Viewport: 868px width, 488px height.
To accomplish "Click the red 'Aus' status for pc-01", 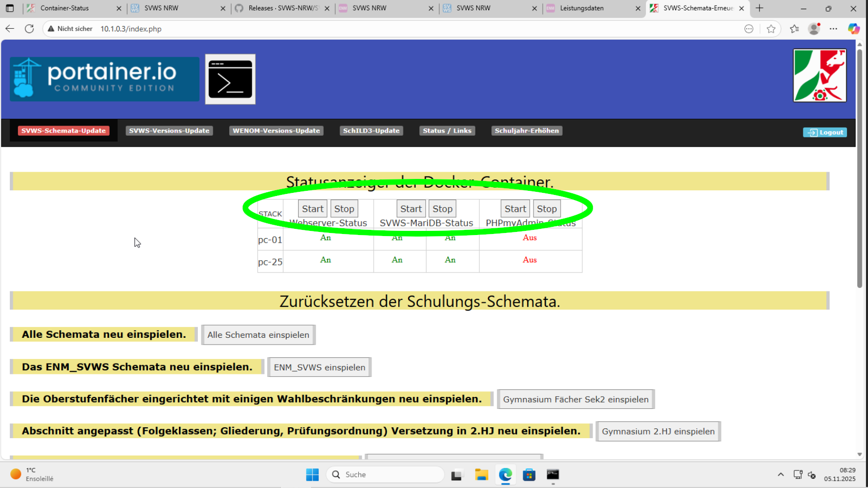I will (530, 238).
